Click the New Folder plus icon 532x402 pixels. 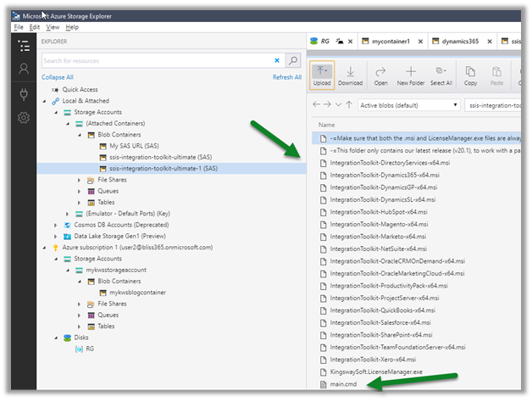pyautogui.click(x=410, y=73)
